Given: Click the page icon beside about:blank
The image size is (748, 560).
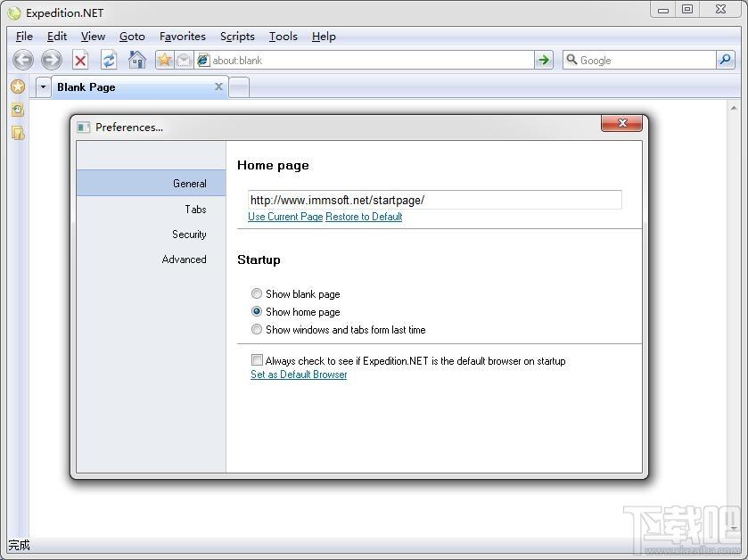Looking at the screenshot, I should [203, 60].
